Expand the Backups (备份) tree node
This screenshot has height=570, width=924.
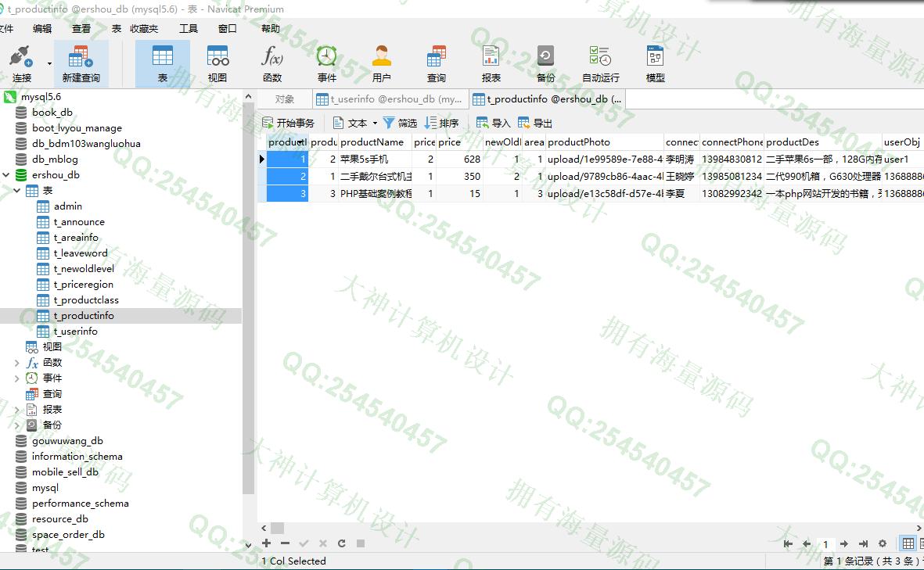[x=17, y=425]
